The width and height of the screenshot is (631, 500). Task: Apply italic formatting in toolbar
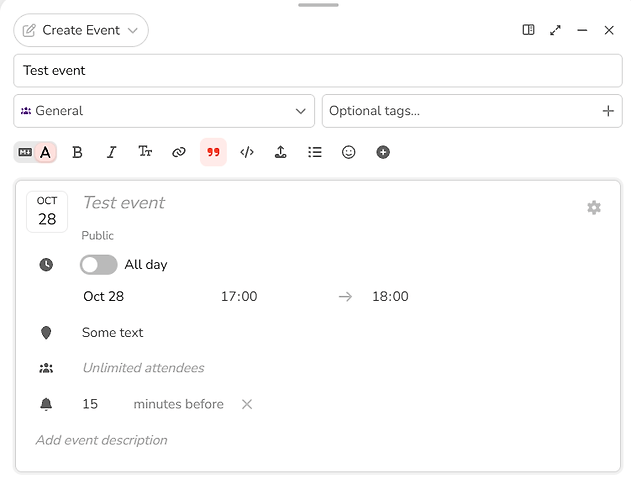click(x=111, y=152)
